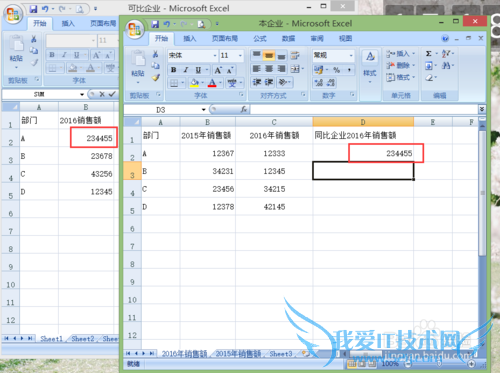Open Excel help question mark in 本企业
Screen dimensions: 500x373
[x=445, y=39]
